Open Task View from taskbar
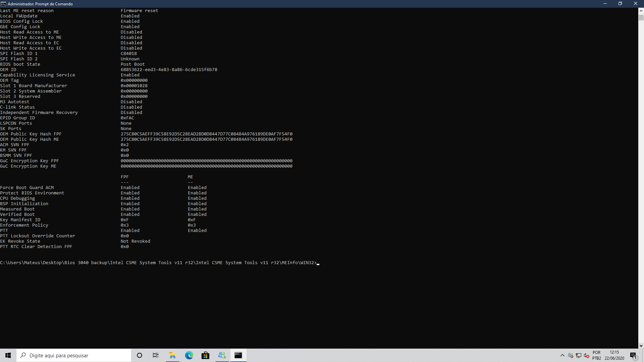Viewport: 644px width, 362px height. [x=156, y=355]
